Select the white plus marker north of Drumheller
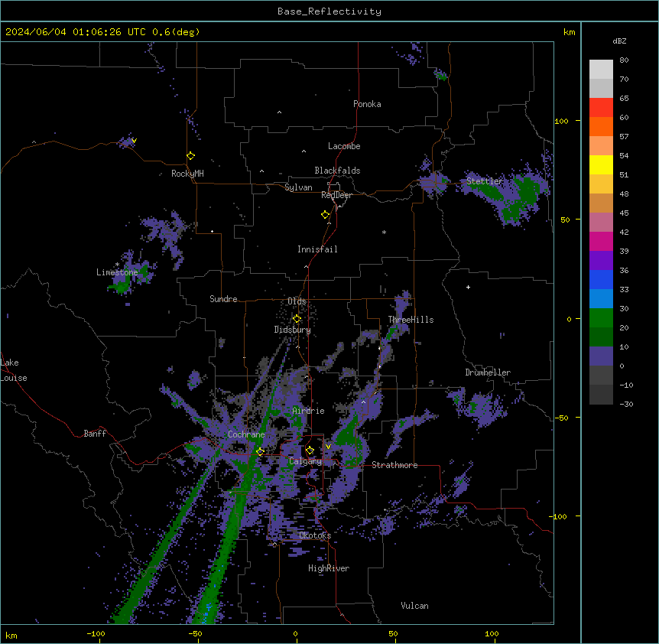Image resolution: width=659 pixels, height=644 pixels. 468,287
